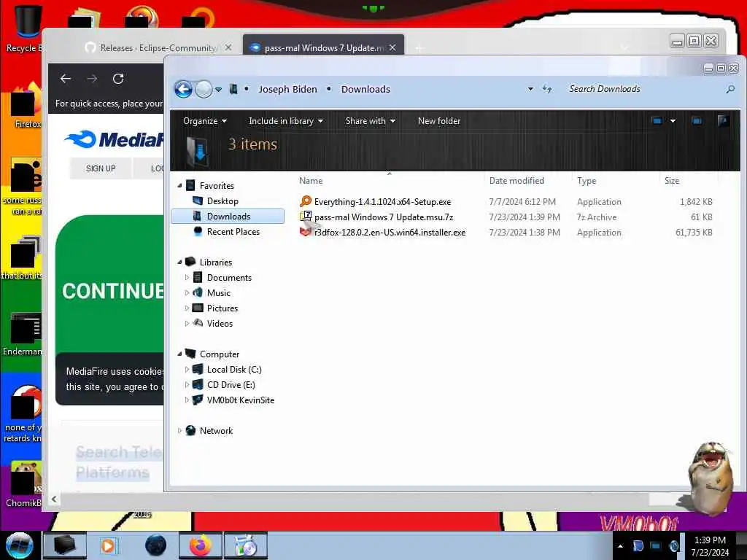Click the browser reload icon

tap(118, 79)
